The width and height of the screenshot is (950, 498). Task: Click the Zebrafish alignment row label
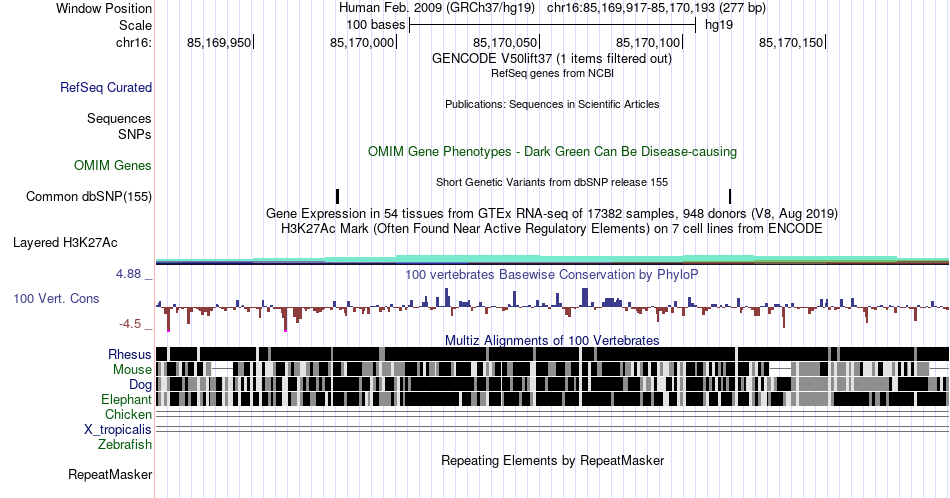(125, 444)
